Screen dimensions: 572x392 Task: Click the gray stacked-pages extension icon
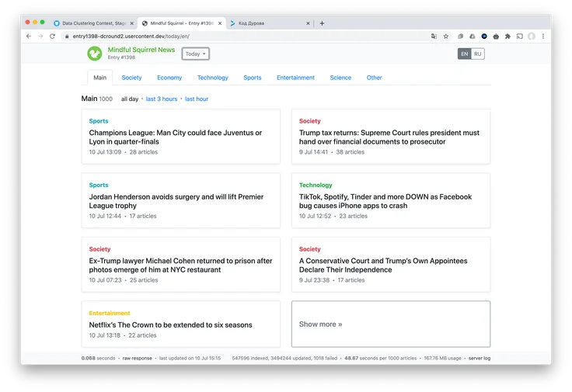[460, 36]
